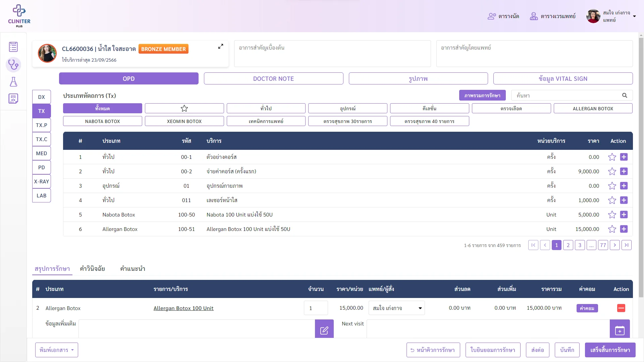Open the lab flask sidebar icon
This screenshot has width=644, height=362.
[x=13, y=82]
